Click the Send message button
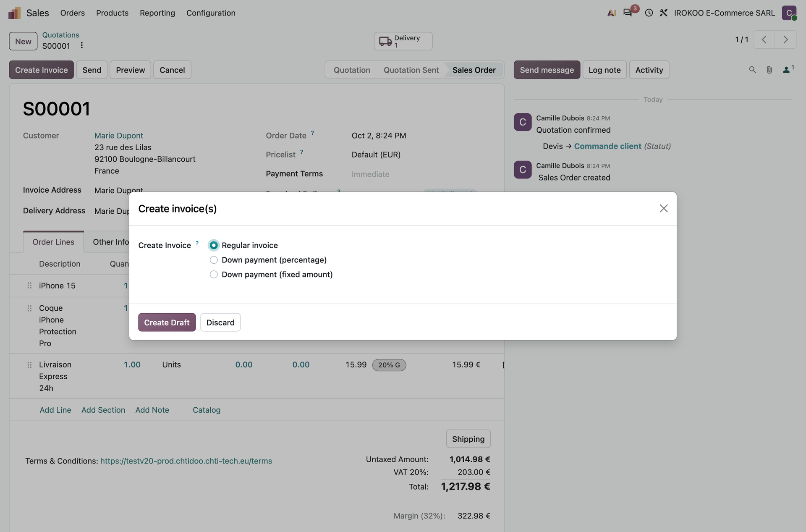Image resolution: width=806 pixels, height=532 pixels. tap(547, 70)
